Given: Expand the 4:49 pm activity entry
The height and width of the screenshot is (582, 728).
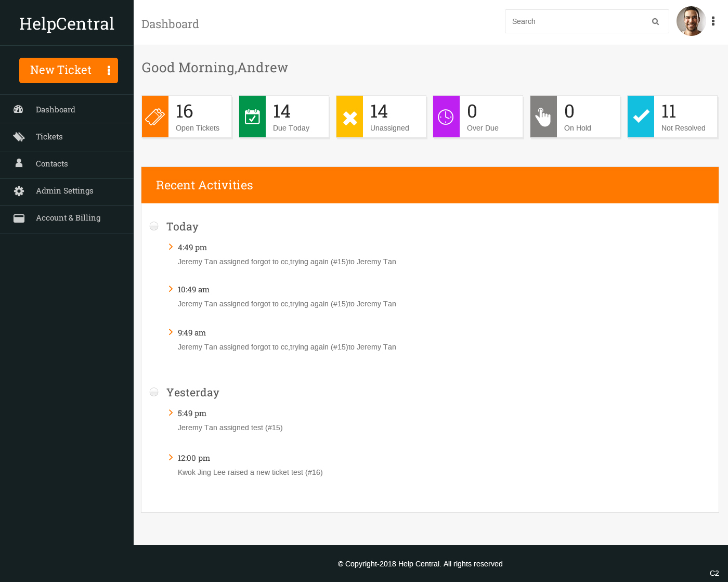Looking at the screenshot, I should click(171, 247).
